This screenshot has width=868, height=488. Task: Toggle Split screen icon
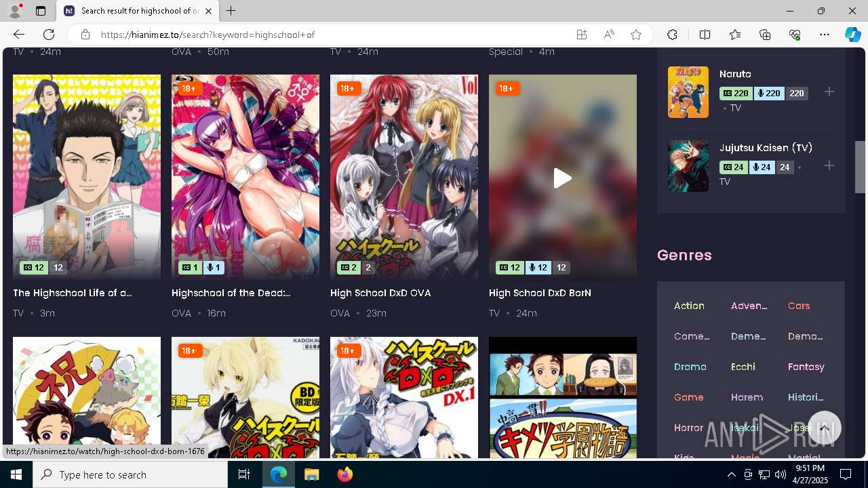tap(705, 35)
